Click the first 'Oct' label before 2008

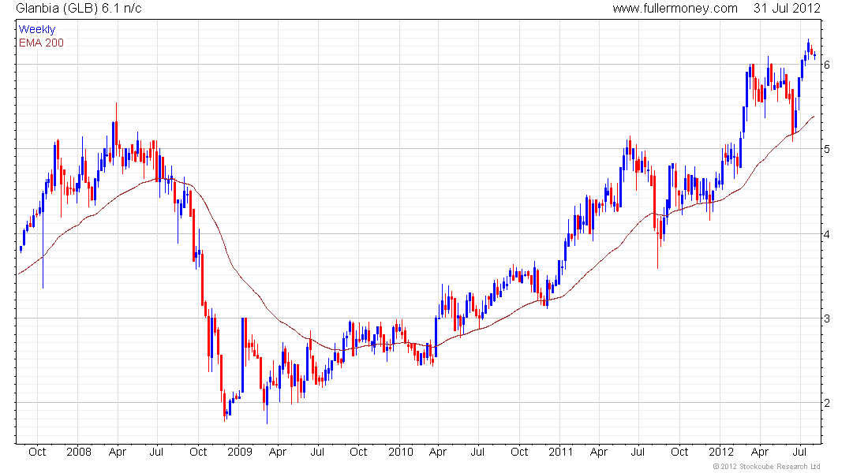[37, 452]
